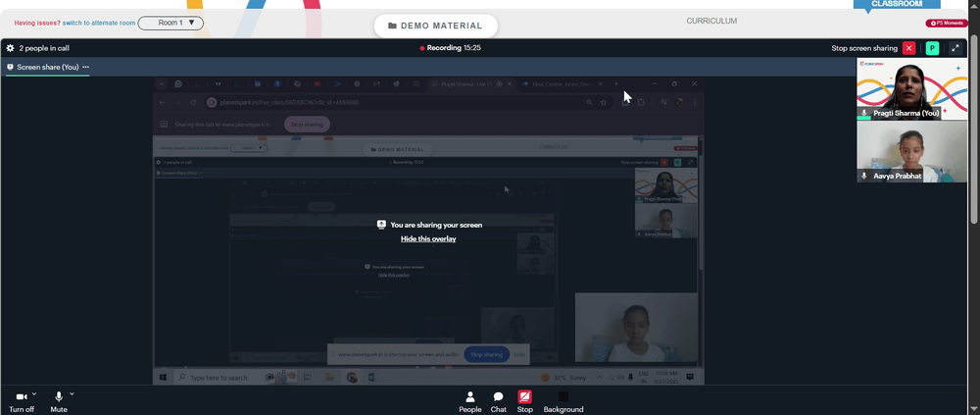The height and width of the screenshot is (415, 980).
Task: Click Hide next to blue Stop sharing
Action: point(519,354)
